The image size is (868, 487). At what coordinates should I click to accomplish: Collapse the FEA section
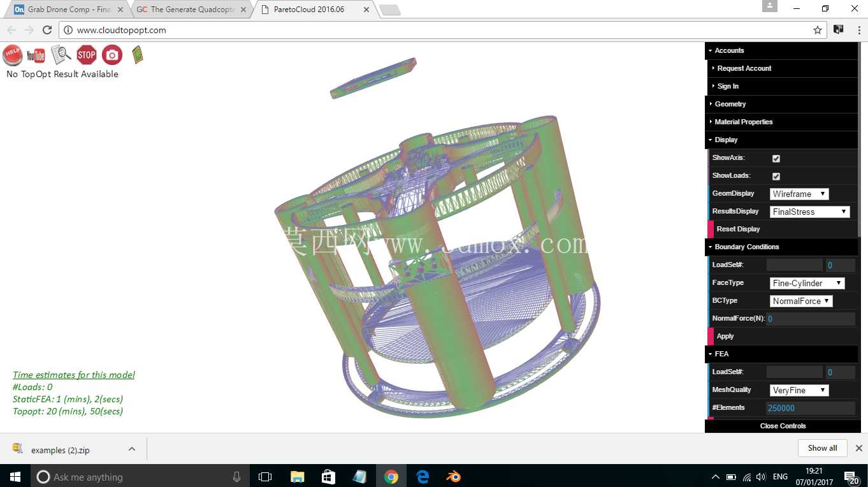(x=783, y=354)
